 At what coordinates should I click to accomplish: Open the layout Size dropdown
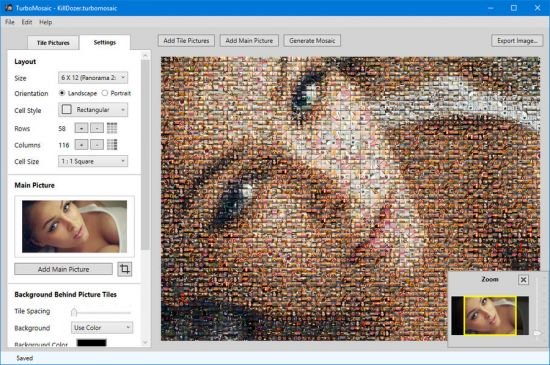point(93,77)
